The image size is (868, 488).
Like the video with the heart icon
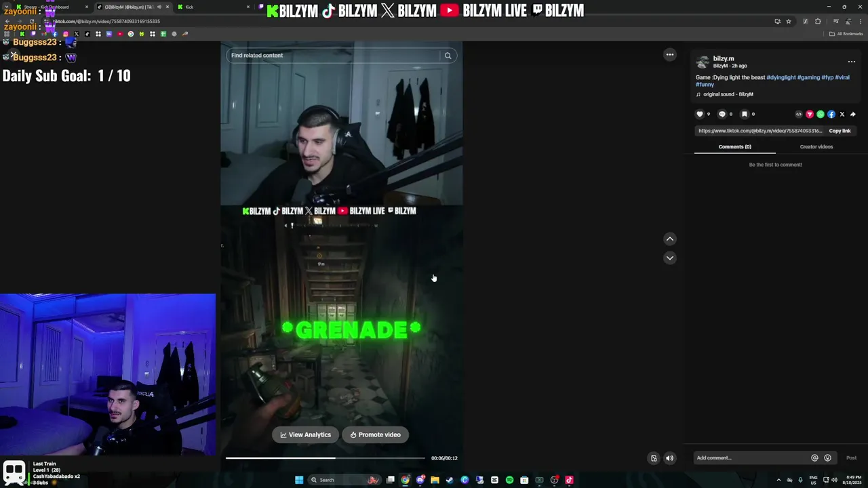point(700,114)
